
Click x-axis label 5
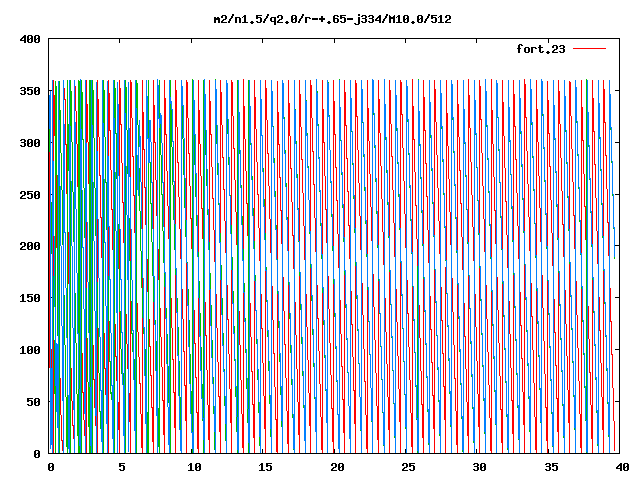tap(122, 467)
